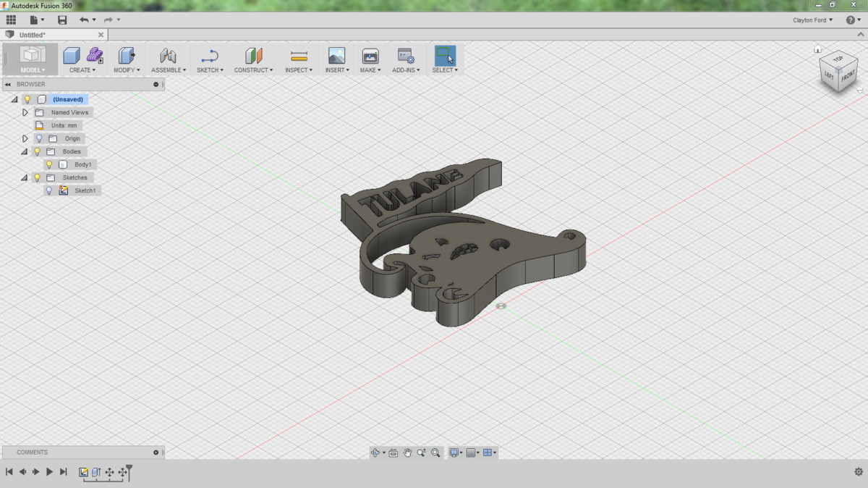Click the Create Form purple icon
The image size is (868, 488).
tap(95, 55)
